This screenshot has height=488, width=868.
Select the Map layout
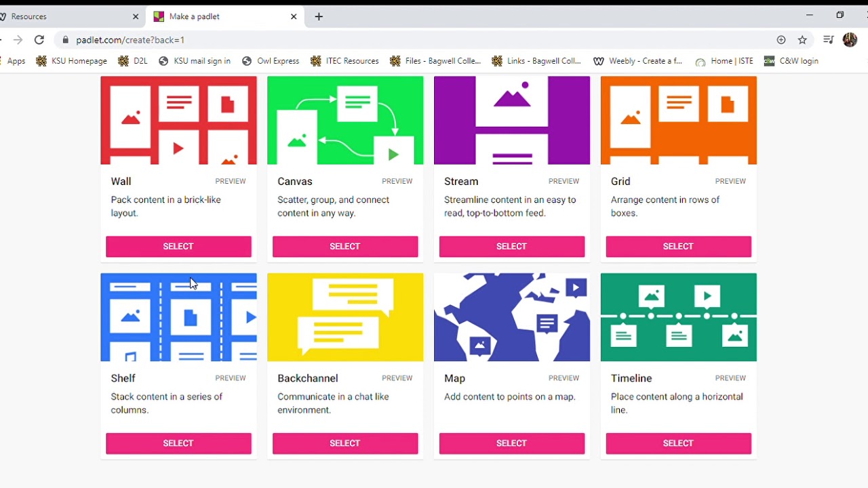point(512,443)
